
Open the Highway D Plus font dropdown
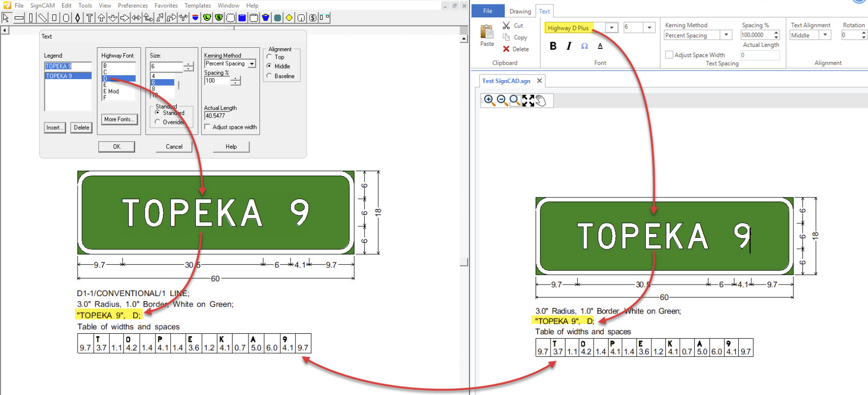[612, 28]
